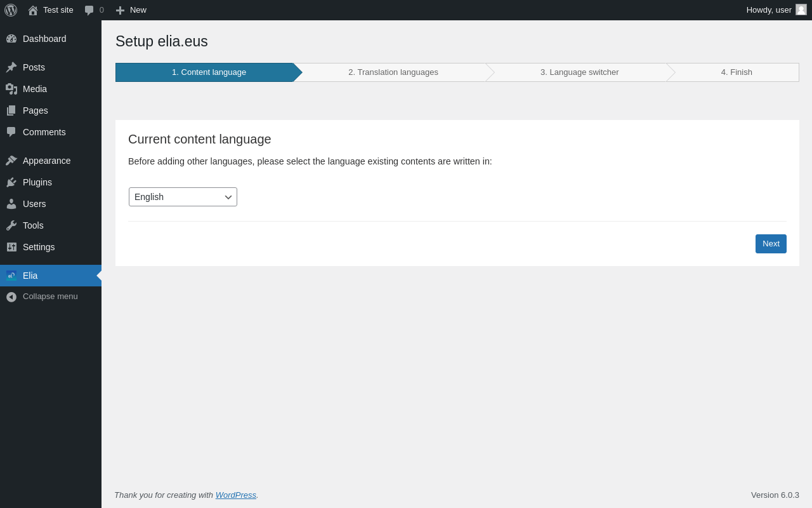Select step 2. Translation languages
The image size is (812, 508).
pos(393,72)
